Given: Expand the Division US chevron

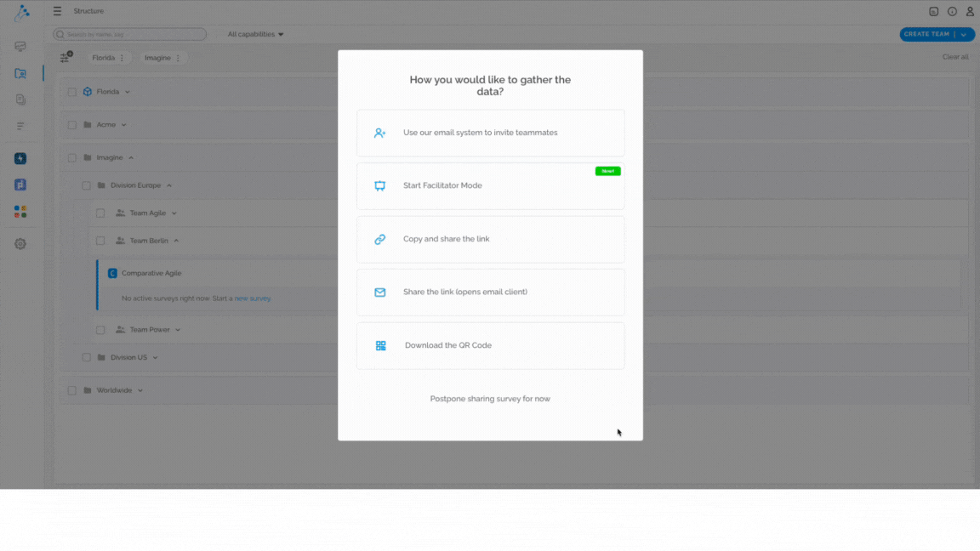Looking at the screenshot, I should tap(156, 357).
